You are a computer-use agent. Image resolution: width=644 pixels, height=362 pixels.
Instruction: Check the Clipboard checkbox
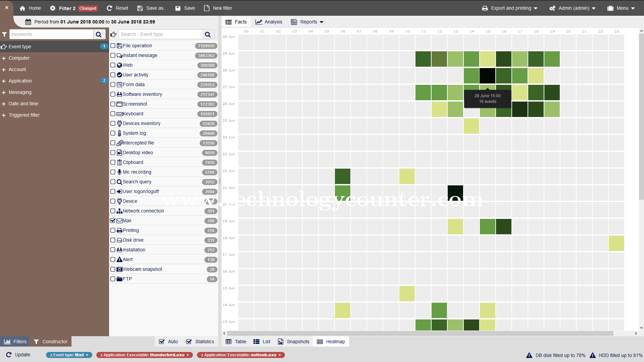coord(113,162)
